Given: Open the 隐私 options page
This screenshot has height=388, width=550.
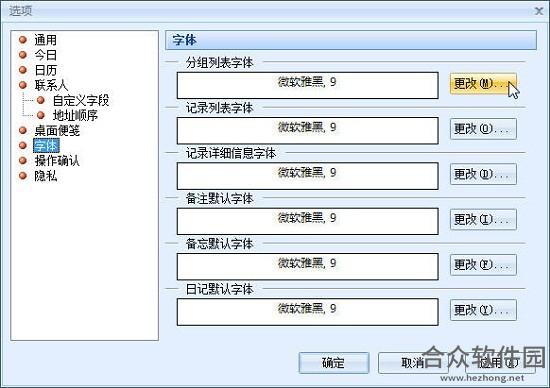Looking at the screenshot, I should pos(45,176).
